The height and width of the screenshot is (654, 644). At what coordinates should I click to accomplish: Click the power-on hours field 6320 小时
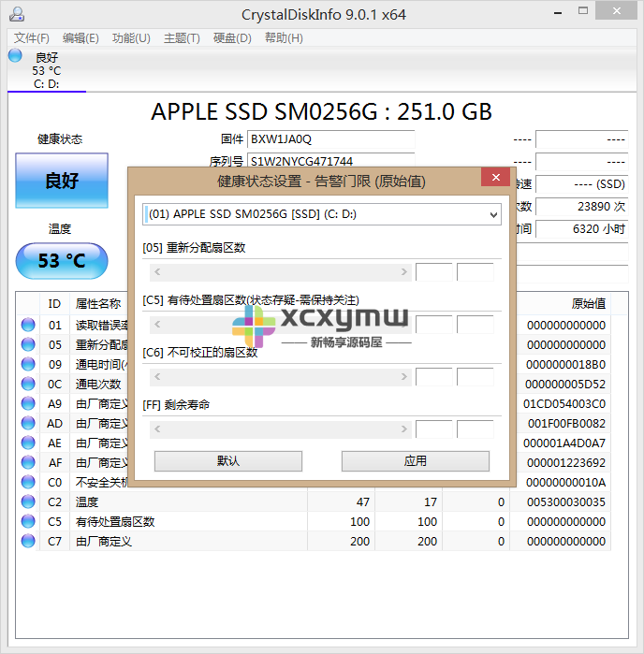(x=582, y=229)
